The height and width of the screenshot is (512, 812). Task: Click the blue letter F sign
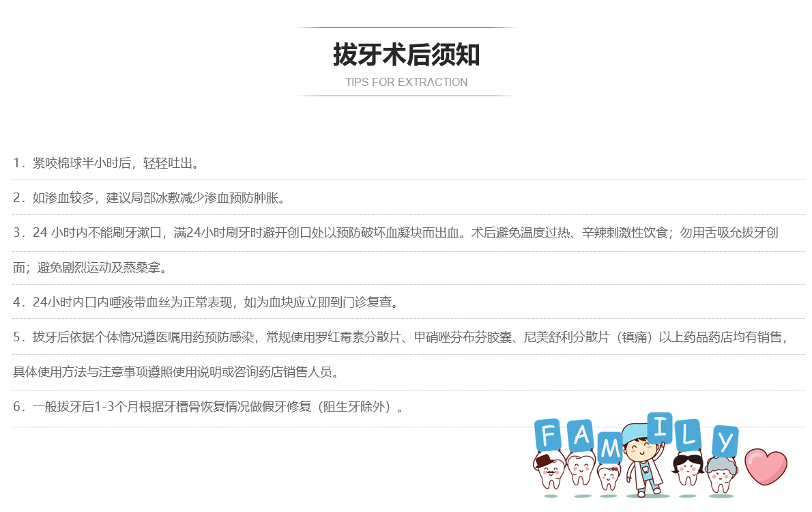(549, 435)
